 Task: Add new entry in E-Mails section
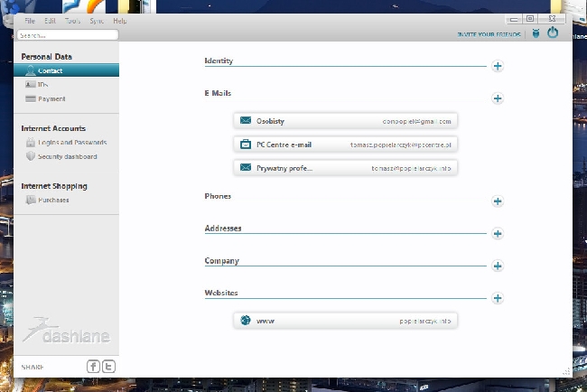[x=498, y=98]
